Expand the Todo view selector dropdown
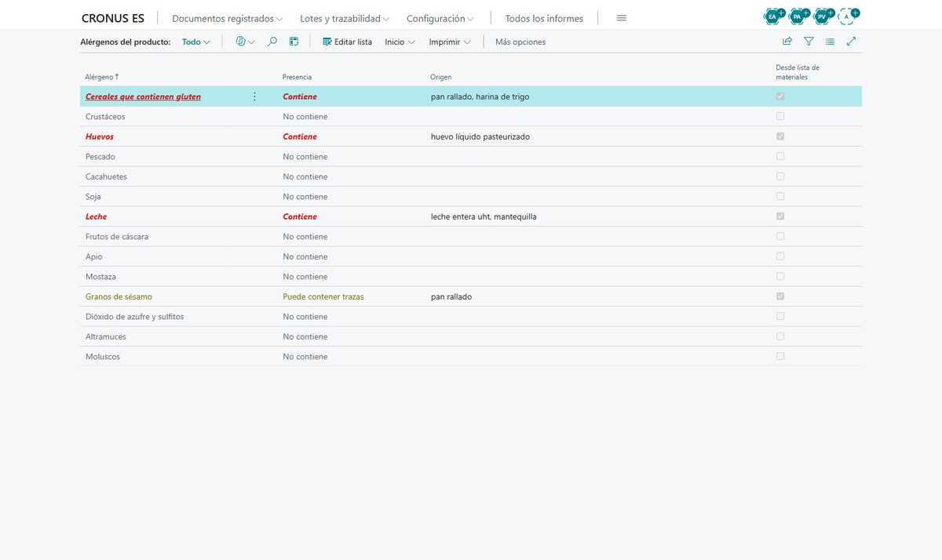This screenshot has height=560, width=942. pyautogui.click(x=196, y=42)
